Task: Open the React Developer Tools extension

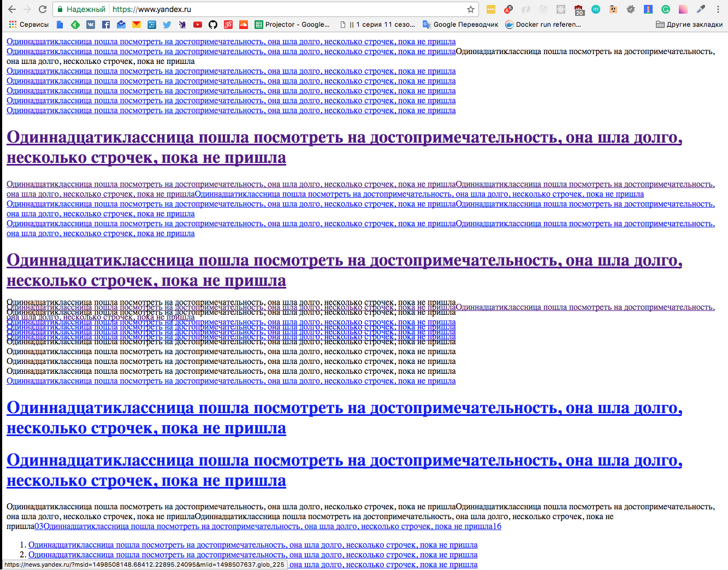Action: click(561, 9)
